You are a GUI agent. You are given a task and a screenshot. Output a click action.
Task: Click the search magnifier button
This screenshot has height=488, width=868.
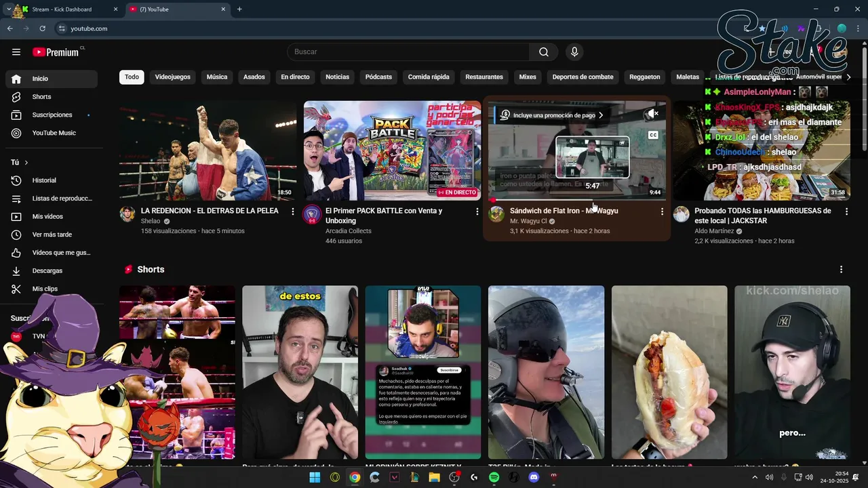tap(544, 52)
